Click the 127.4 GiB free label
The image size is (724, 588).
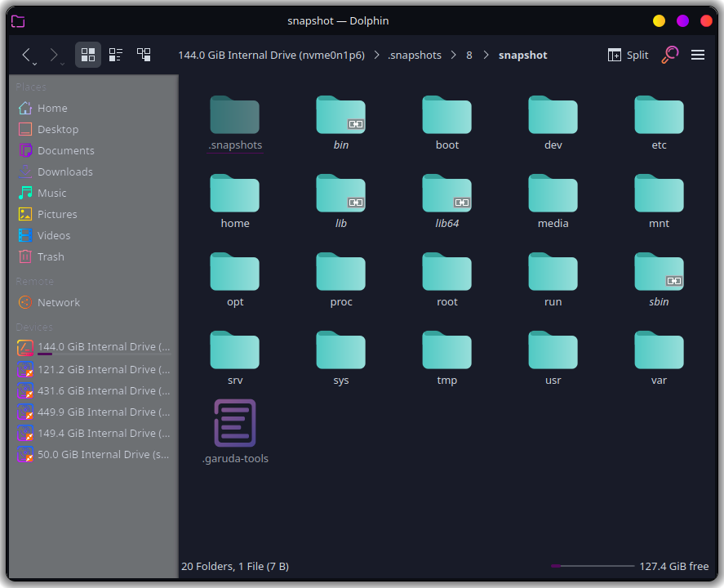click(x=674, y=566)
